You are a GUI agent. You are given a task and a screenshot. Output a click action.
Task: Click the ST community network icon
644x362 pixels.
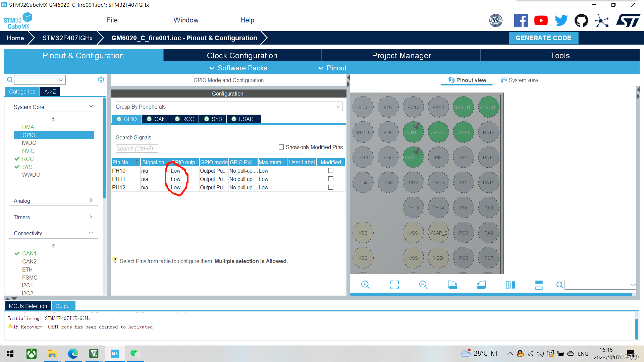pos(602,20)
